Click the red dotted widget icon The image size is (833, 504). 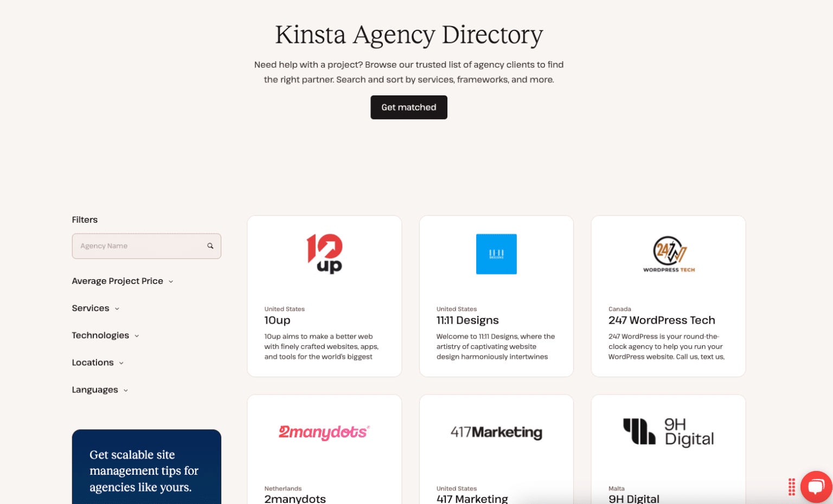pos(791,487)
